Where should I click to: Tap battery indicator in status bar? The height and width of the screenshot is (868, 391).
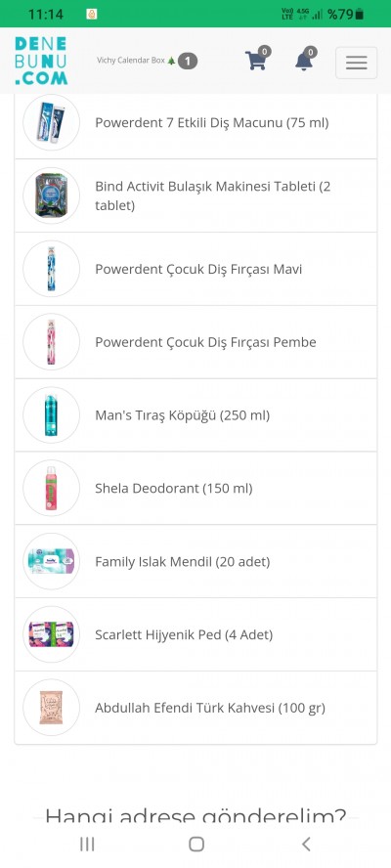pyautogui.click(x=360, y=14)
